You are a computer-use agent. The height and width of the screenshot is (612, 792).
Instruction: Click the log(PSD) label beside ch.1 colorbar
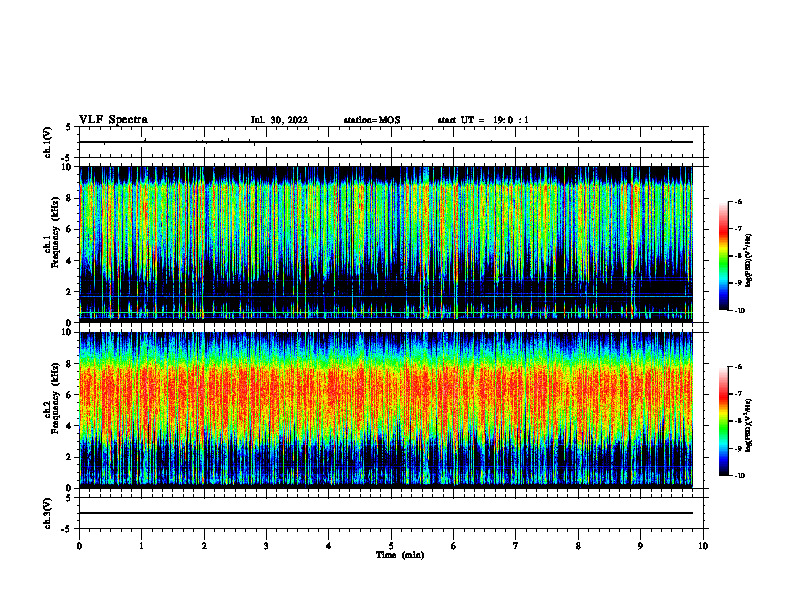[x=749, y=260]
